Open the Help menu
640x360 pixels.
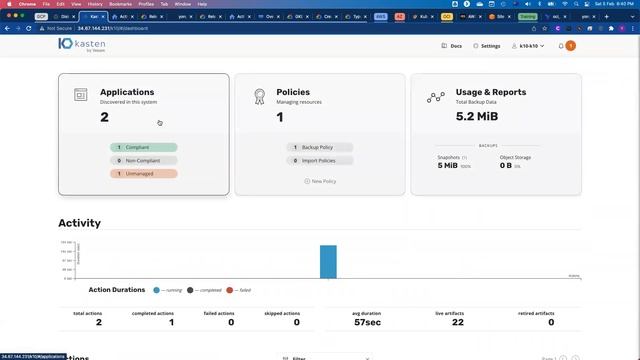pos(202,4)
